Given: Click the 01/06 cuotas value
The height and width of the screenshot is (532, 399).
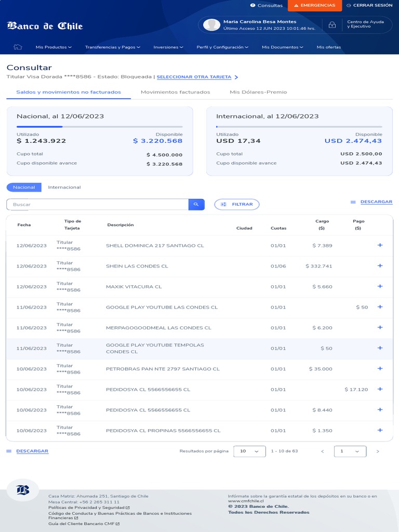Looking at the screenshot, I should [x=278, y=266].
